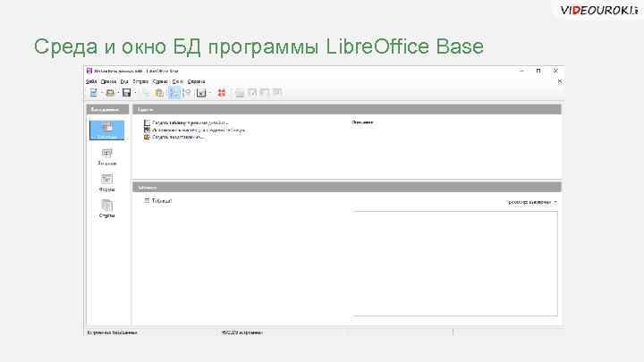Screen dimensions: 644x362
Task: Click the Edit table toolbar icon
Action: click(251, 93)
